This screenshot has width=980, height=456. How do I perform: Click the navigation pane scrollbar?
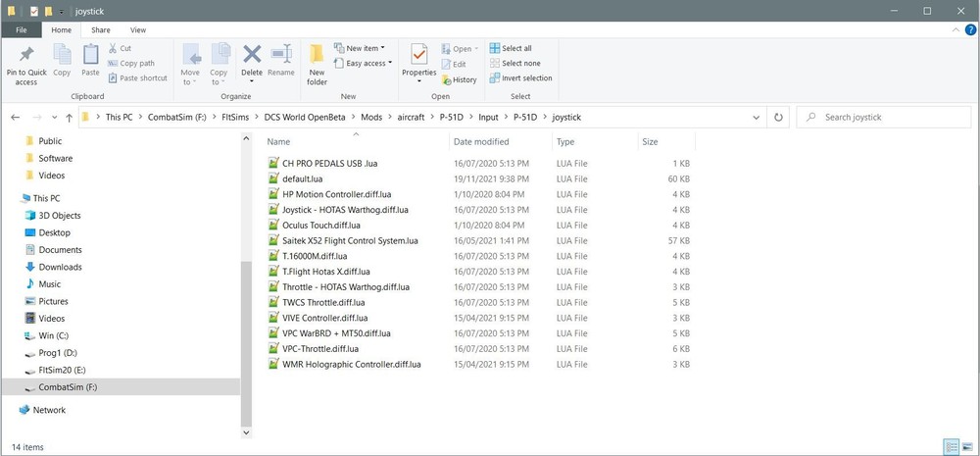click(x=246, y=343)
